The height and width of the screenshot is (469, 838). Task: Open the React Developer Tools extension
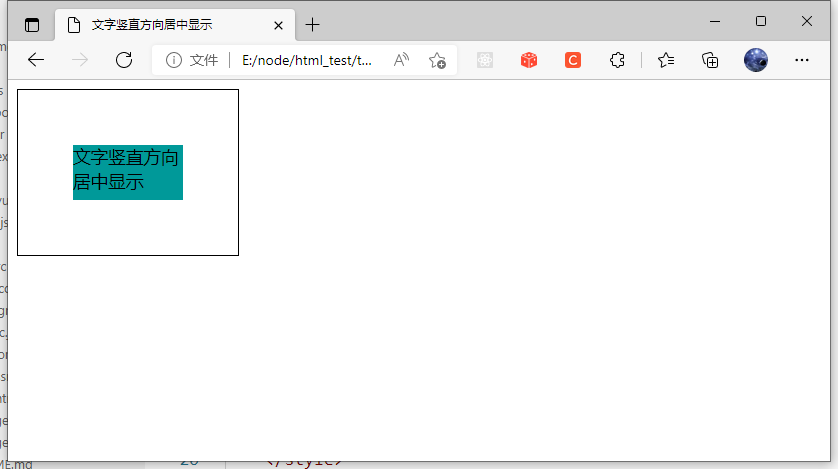point(485,60)
